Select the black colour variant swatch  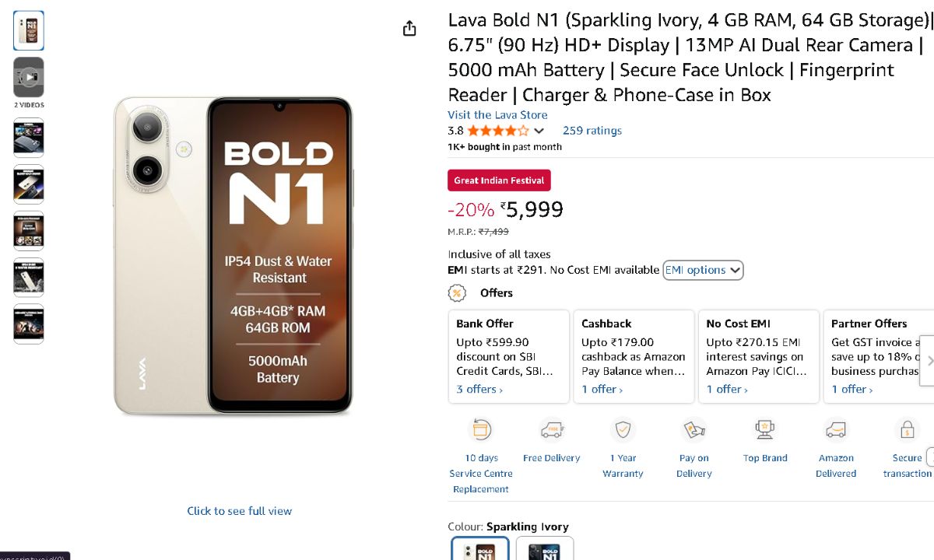pyautogui.click(x=545, y=549)
